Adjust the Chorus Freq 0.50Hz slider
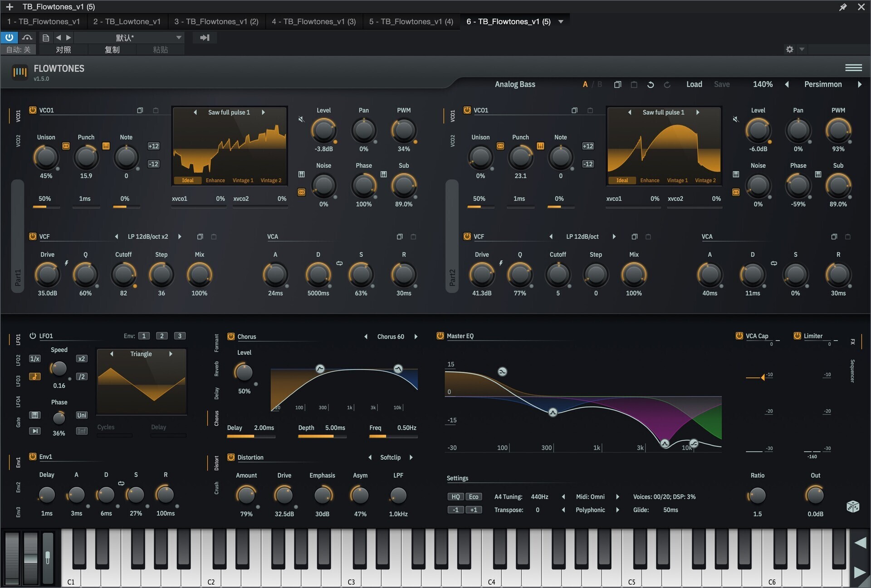This screenshot has height=588, width=871. 393,436
